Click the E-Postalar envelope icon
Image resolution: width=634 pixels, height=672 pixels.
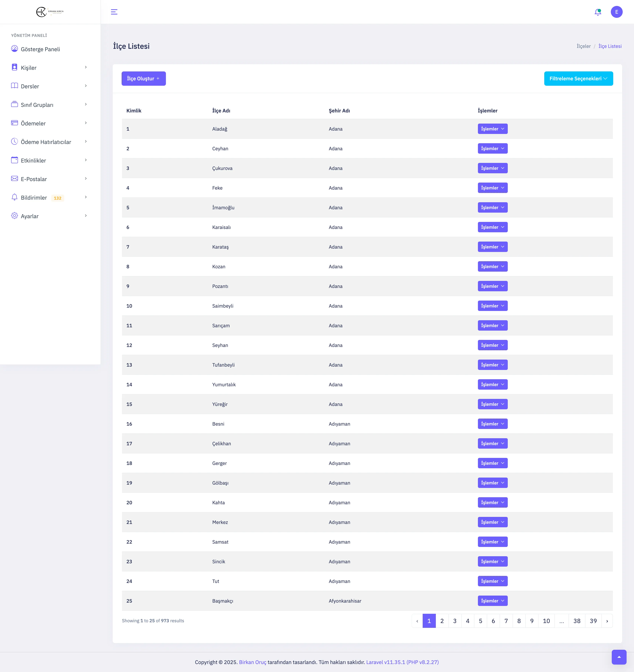coord(14,178)
